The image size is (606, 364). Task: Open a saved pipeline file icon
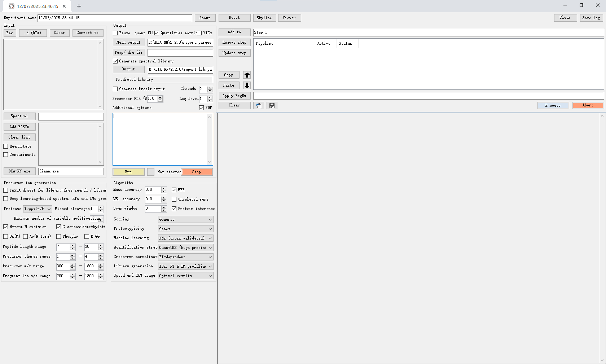(x=258, y=106)
